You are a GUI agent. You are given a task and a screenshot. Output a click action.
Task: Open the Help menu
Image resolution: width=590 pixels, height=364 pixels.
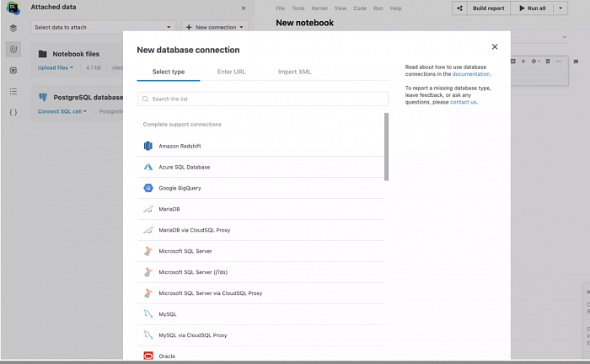tap(395, 8)
